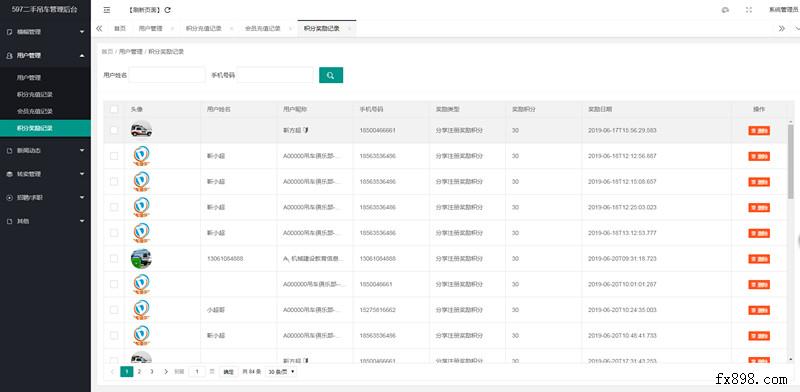Viewport: 800px width, 392px height.
Task: Tick checkbox for the 2019-06-20T10:48:41 row
Action: 114,335
